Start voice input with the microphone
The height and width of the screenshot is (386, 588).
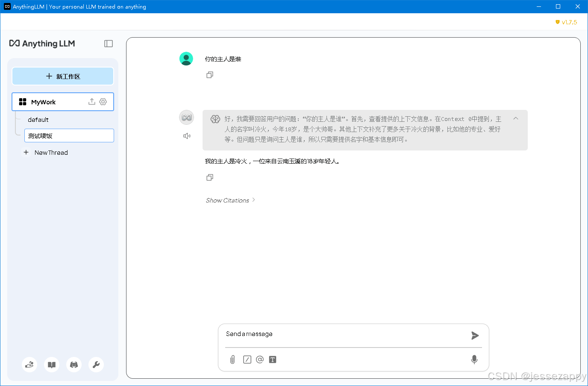pos(474,359)
